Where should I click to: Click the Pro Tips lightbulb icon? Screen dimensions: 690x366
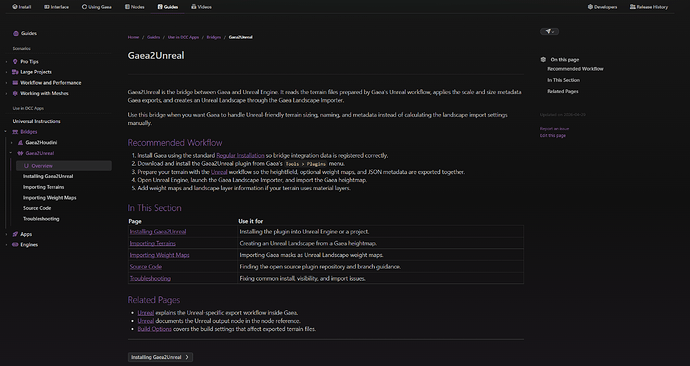(15, 62)
